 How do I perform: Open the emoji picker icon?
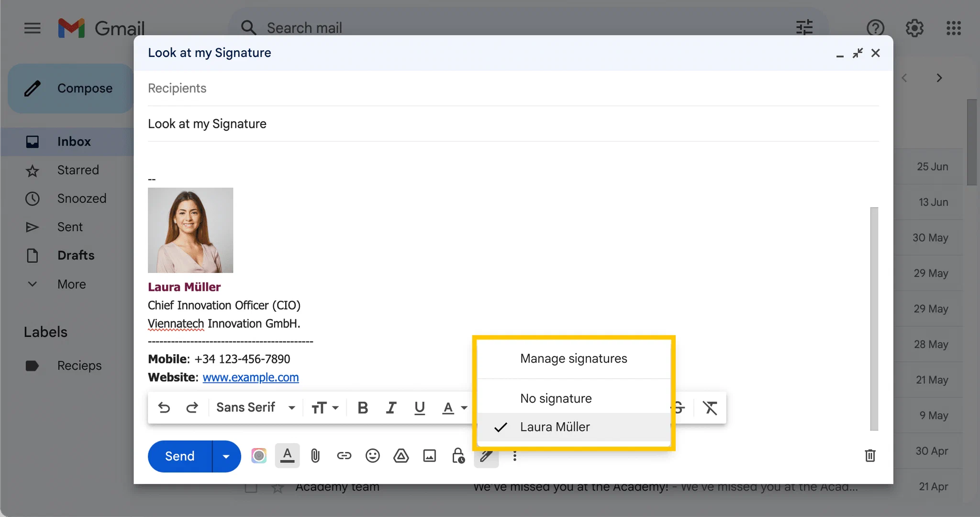coord(372,456)
